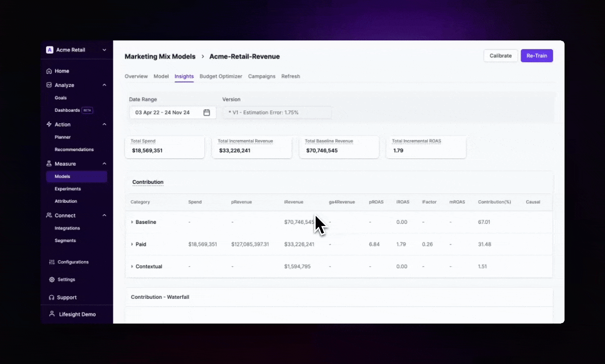Click the iFactor column header
Image resolution: width=605 pixels, height=364 pixels.
pos(429,202)
